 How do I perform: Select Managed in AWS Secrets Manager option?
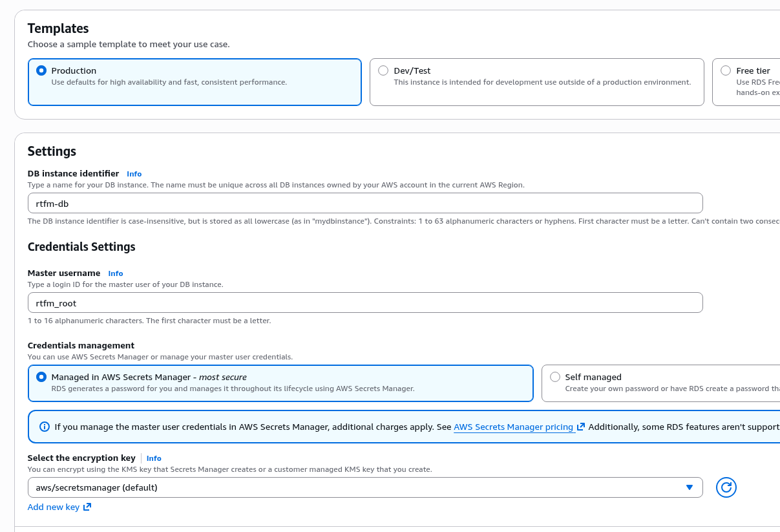[41, 377]
